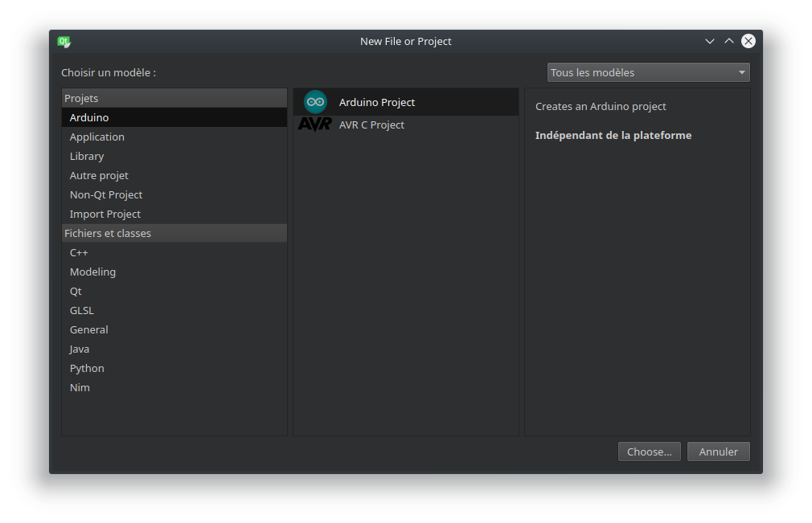Viewport: 812px width, 523px height.
Task: Select the Application category
Action: point(174,137)
